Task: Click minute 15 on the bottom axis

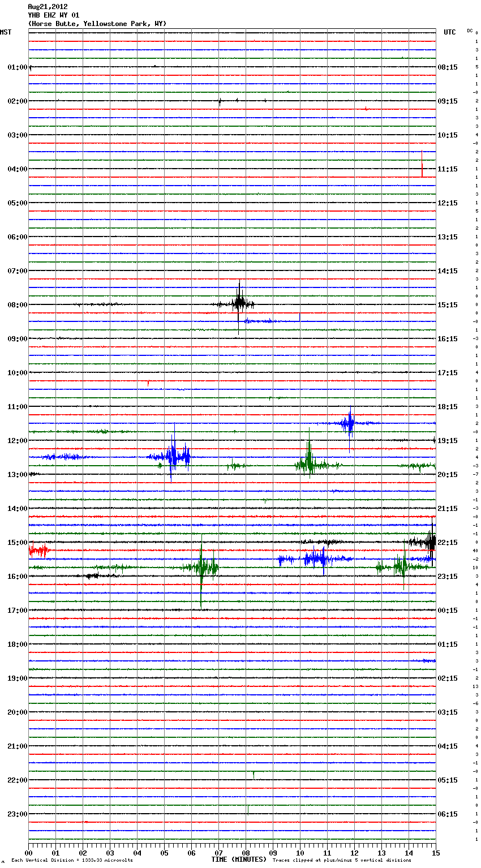Action: [x=435, y=853]
